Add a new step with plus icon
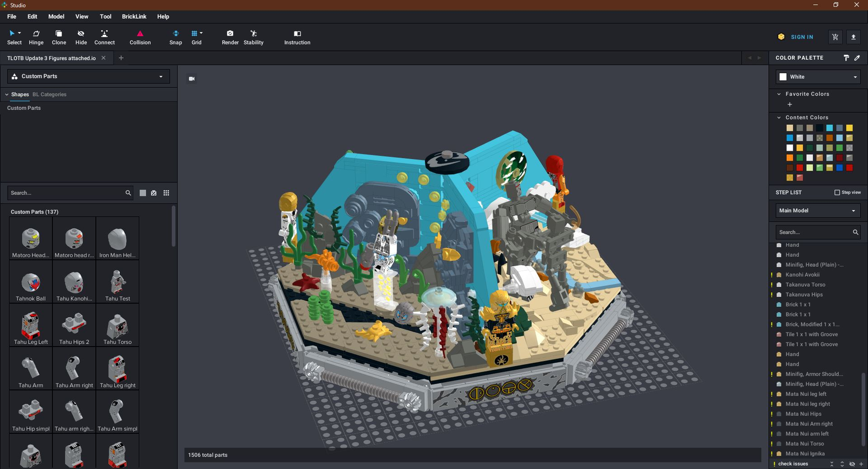The height and width of the screenshot is (469, 868). coord(861,464)
